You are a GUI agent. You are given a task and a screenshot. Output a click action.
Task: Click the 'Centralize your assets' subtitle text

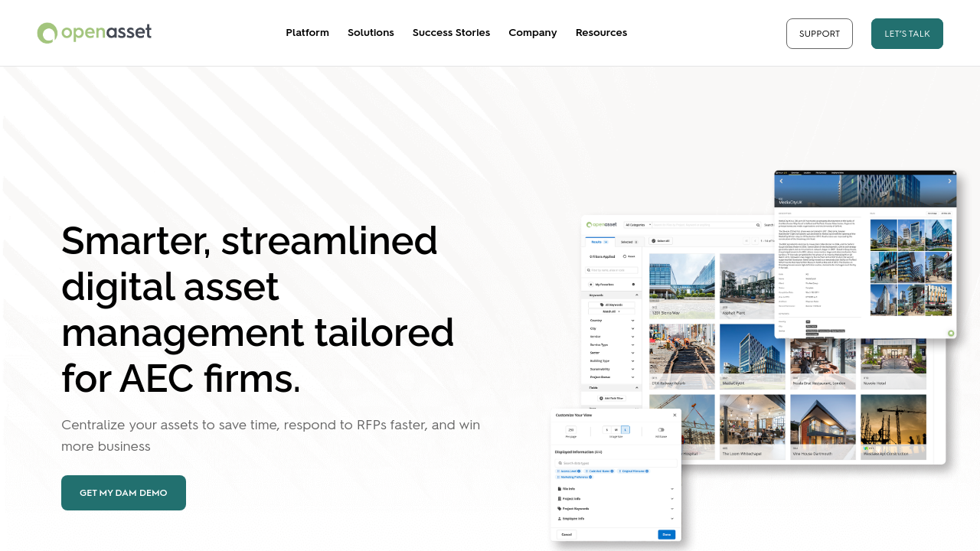click(x=270, y=435)
